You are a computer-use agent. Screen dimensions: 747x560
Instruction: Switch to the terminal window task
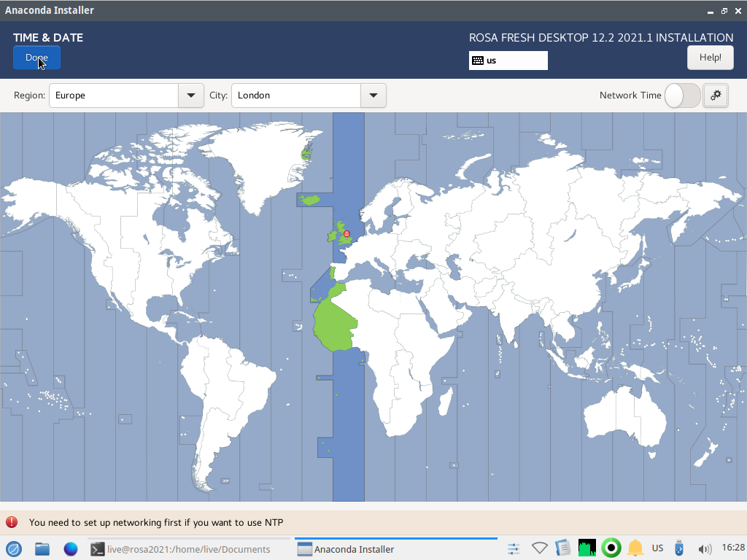tap(181, 549)
